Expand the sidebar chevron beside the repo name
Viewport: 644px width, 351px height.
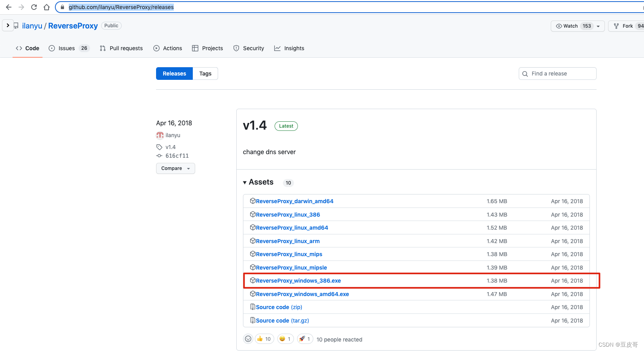click(8, 25)
